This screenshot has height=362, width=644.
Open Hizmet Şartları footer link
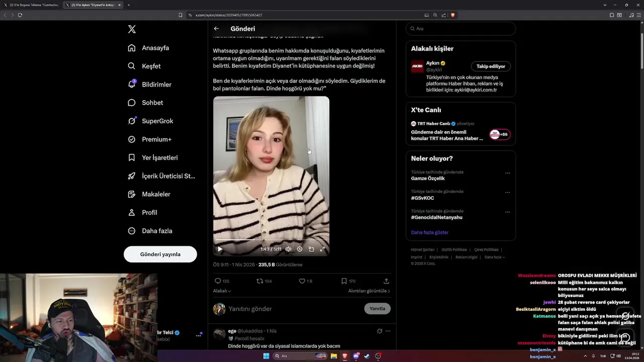423,250
